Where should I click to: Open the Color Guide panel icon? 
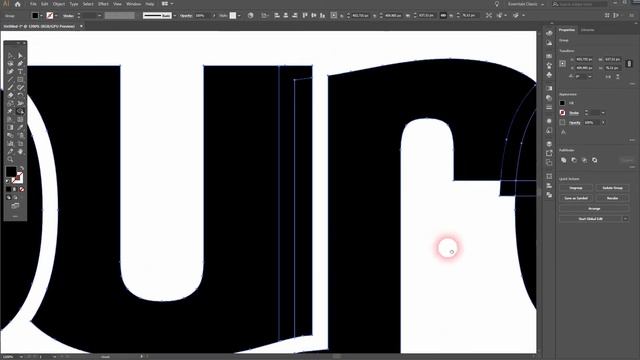coord(549,43)
